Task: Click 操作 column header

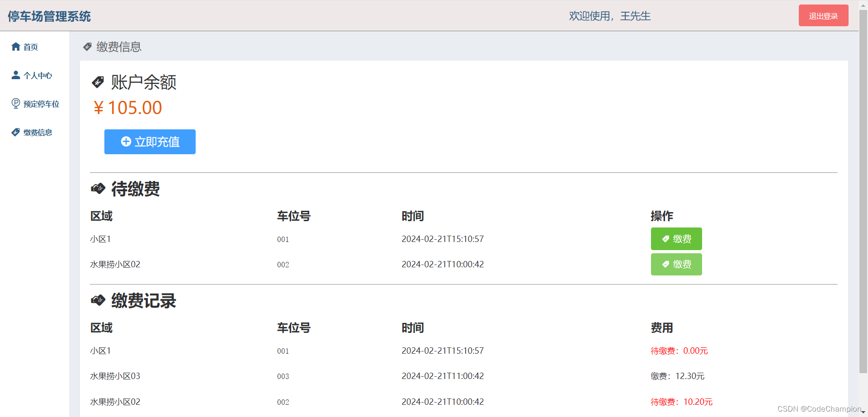Action: [662, 216]
